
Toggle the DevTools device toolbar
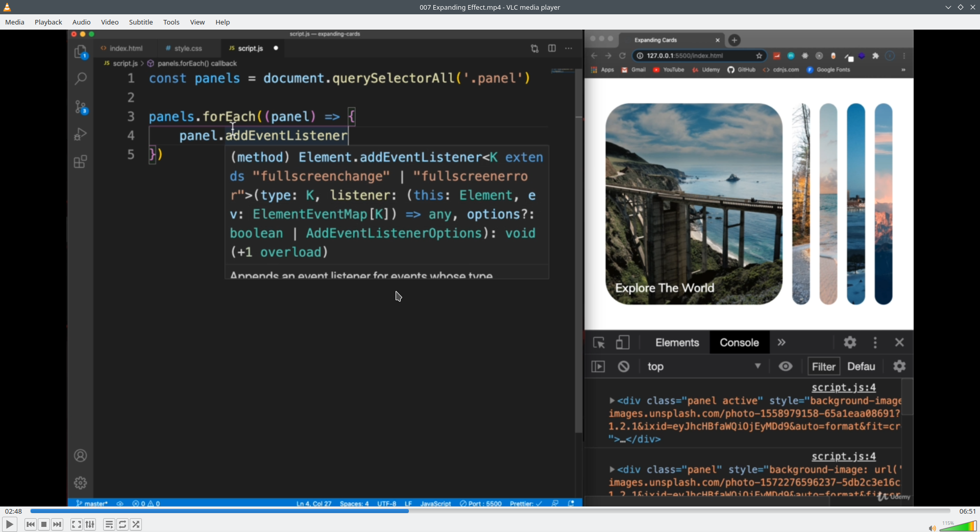623,343
